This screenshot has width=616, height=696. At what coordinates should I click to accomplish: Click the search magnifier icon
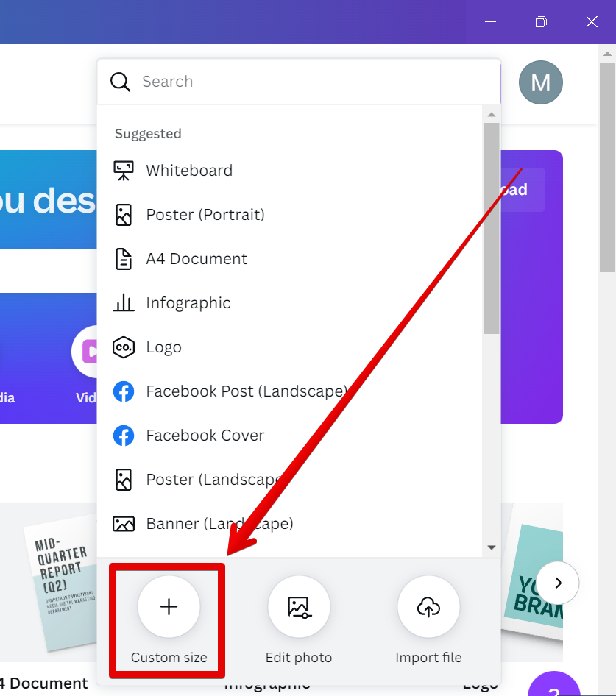(x=121, y=82)
